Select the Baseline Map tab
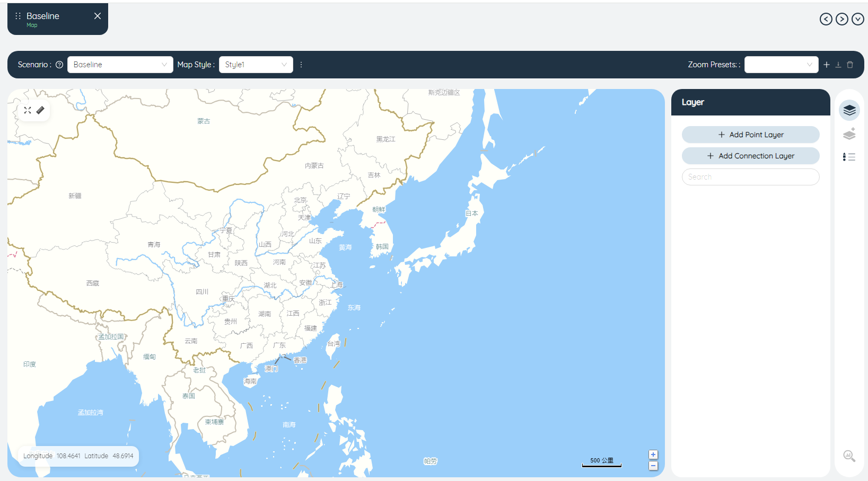The width and height of the screenshot is (868, 481). tap(58, 19)
